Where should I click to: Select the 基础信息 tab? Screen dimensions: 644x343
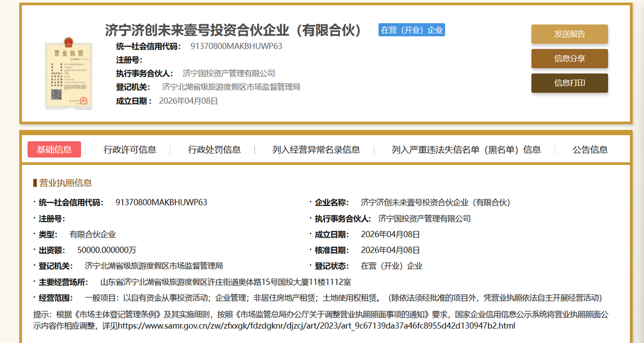54,149
